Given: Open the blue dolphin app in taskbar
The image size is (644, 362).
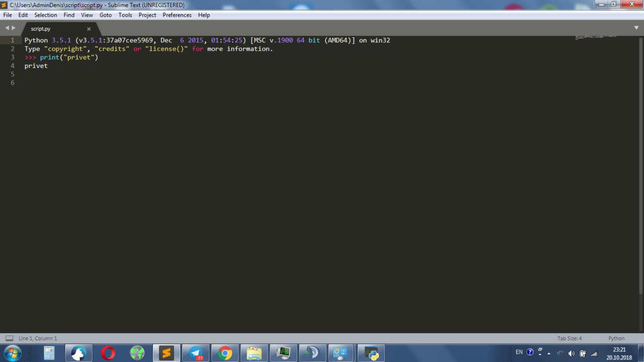Looking at the screenshot, I should [312, 353].
